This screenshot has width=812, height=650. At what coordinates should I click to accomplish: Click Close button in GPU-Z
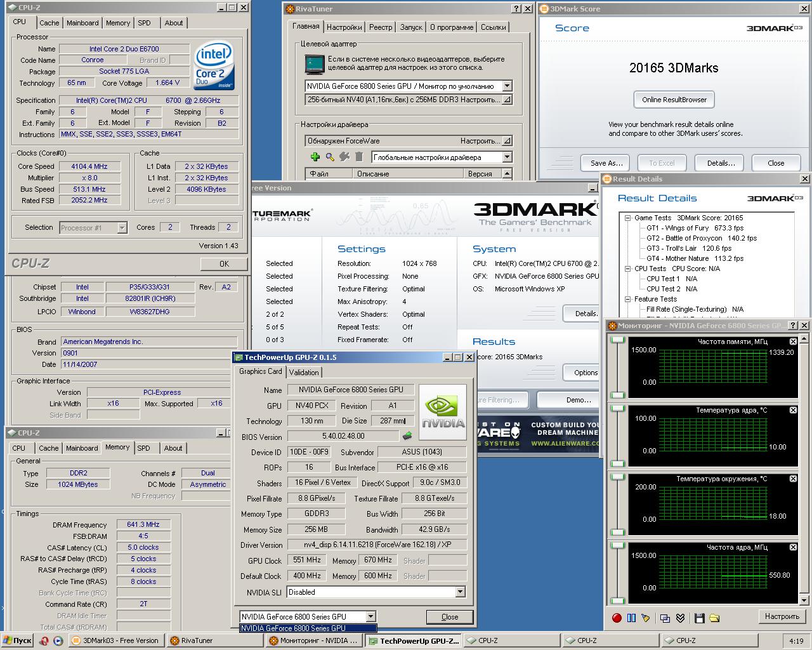tap(449, 616)
